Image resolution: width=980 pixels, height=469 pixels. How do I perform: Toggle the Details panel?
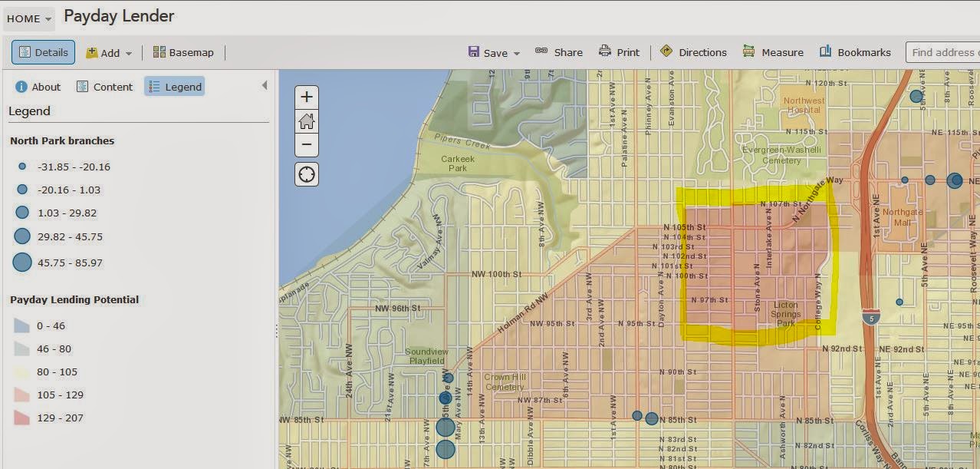tap(42, 52)
